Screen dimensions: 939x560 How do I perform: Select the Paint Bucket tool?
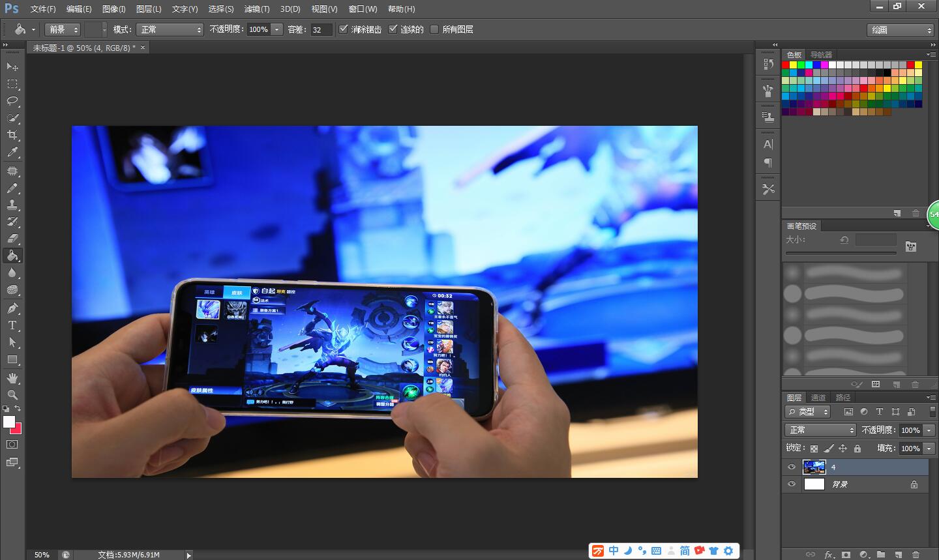point(12,256)
